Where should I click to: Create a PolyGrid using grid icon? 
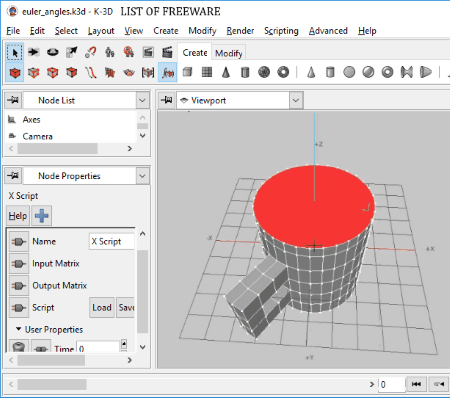click(207, 72)
